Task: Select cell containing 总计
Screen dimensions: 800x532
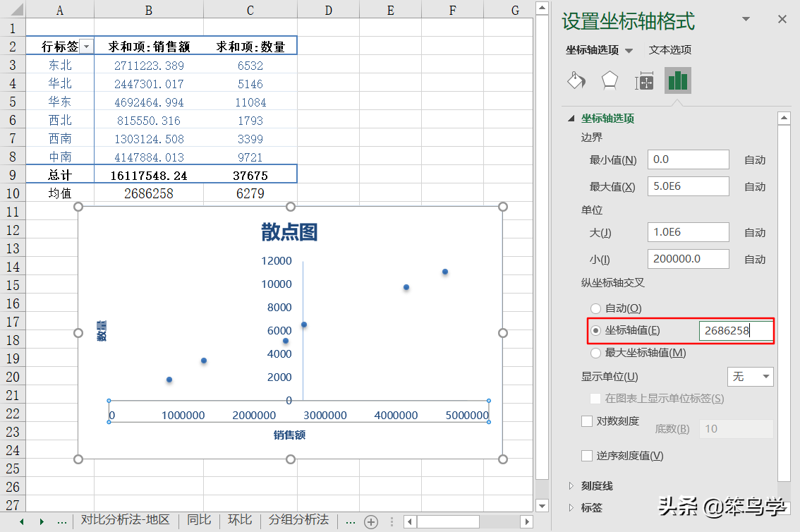Action: tap(60, 176)
